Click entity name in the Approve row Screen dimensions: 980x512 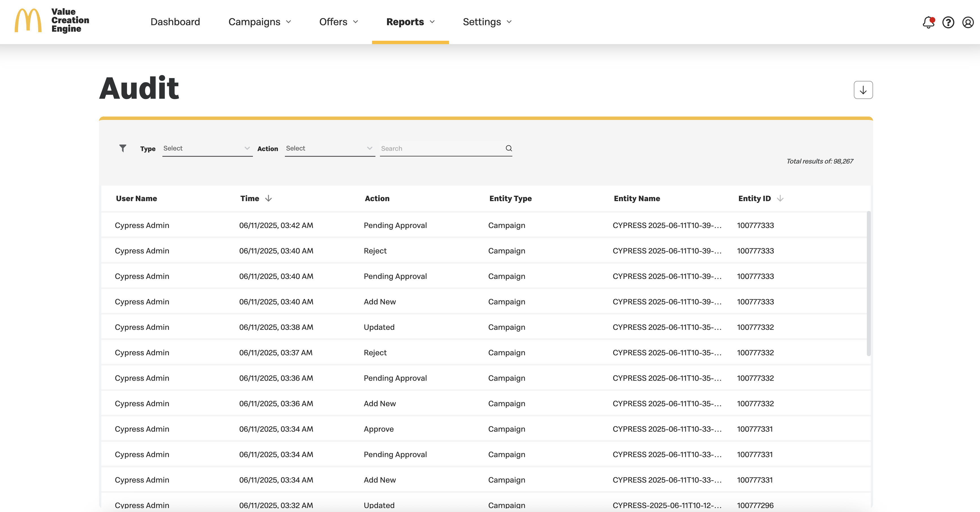pyautogui.click(x=667, y=429)
